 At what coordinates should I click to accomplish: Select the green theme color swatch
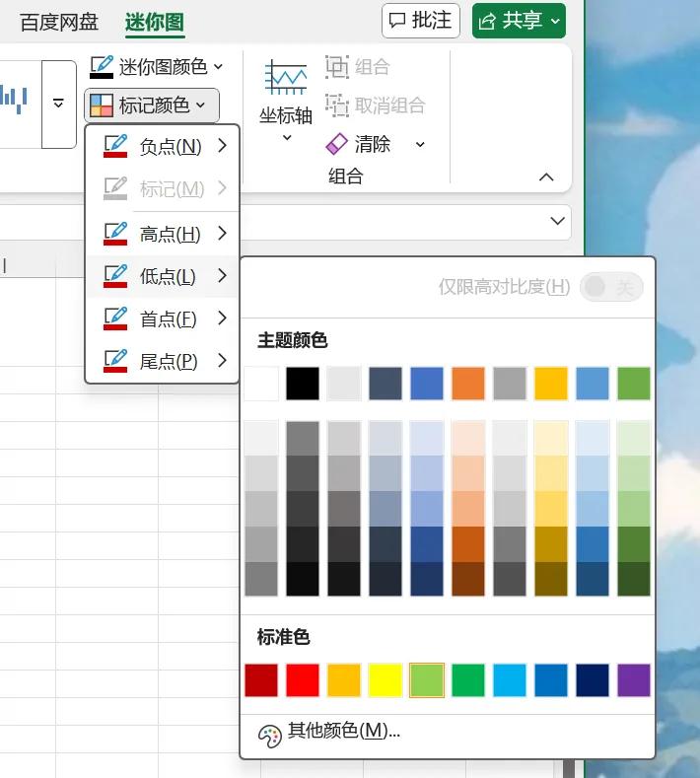click(x=634, y=384)
